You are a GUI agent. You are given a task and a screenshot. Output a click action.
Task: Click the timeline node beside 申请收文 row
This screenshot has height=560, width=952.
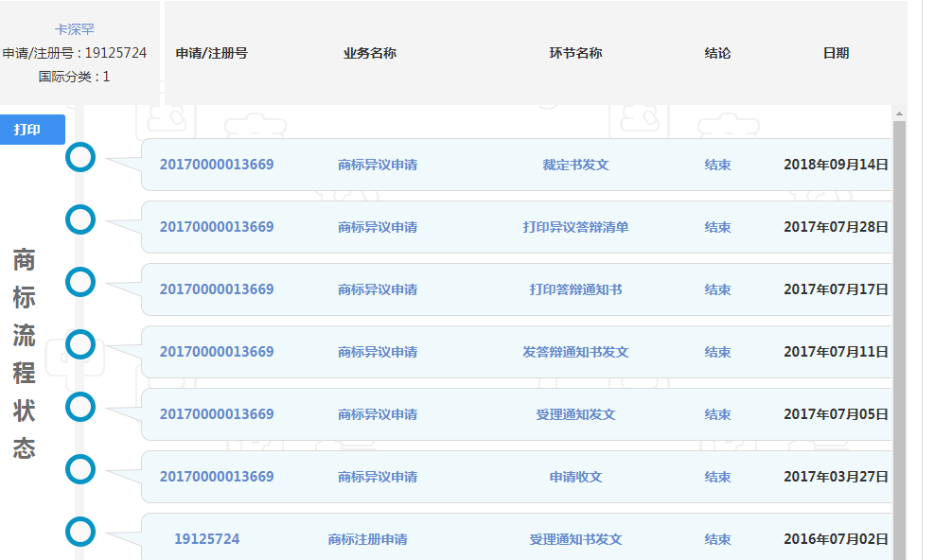tap(80, 468)
